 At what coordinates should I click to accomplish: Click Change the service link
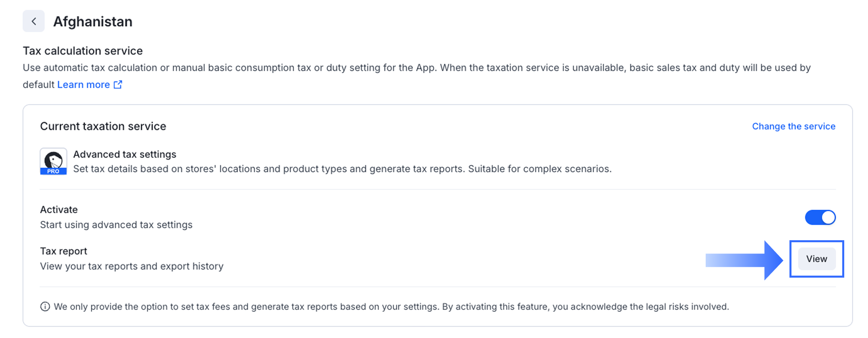coord(793,126)
